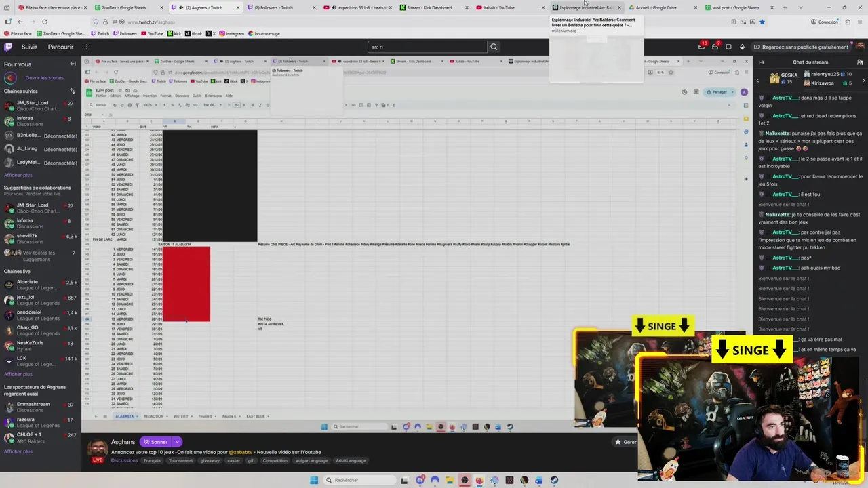Open followed channel B3nLeBa… marked Déconnecté(e)
Screen dimensions: 868x488
41,136
